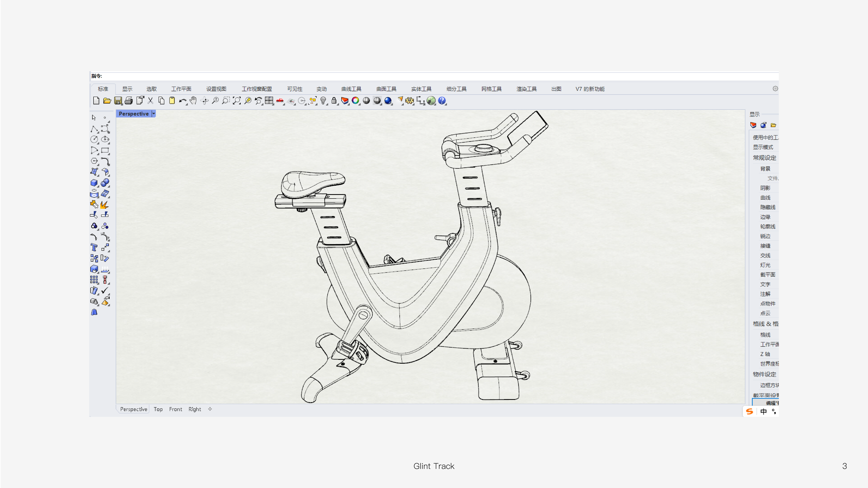The image size is (868, 488).
Task: Select the Box solid tool
Action: [94, 183]
